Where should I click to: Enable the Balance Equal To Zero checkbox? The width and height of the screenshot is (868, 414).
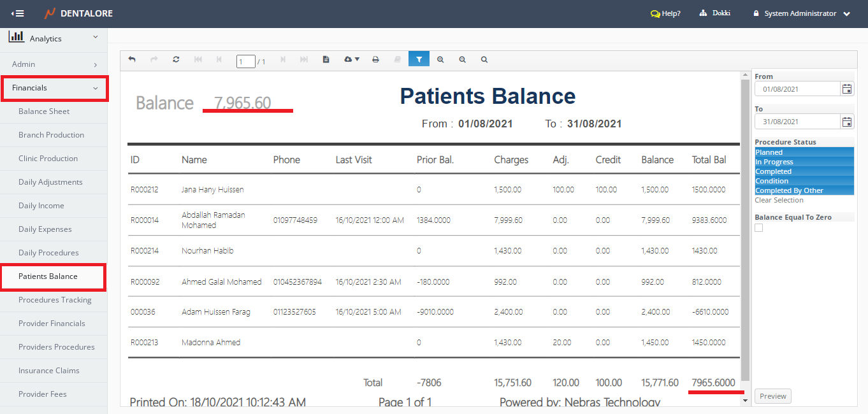[759, 228]
